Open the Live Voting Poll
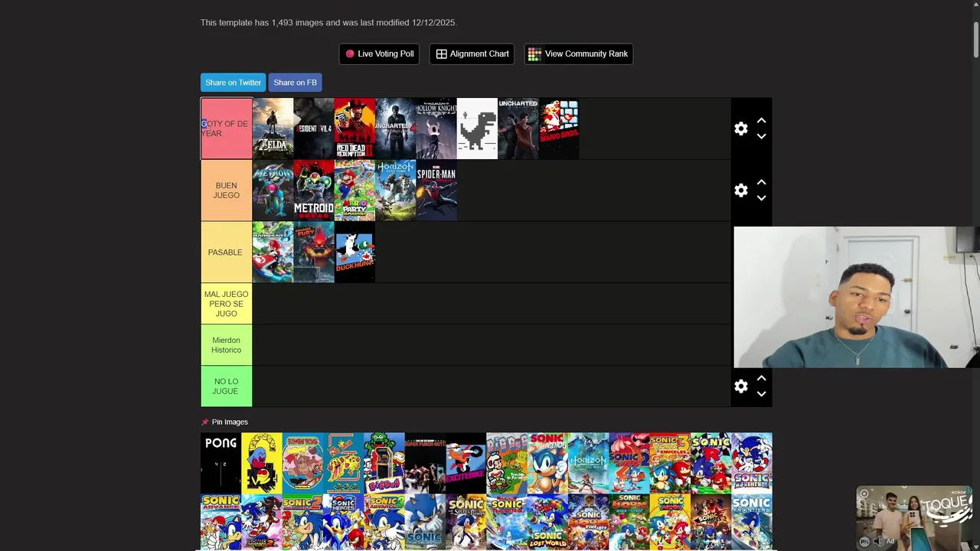This screenshot has height=551, width=980. tap(379, 54)
